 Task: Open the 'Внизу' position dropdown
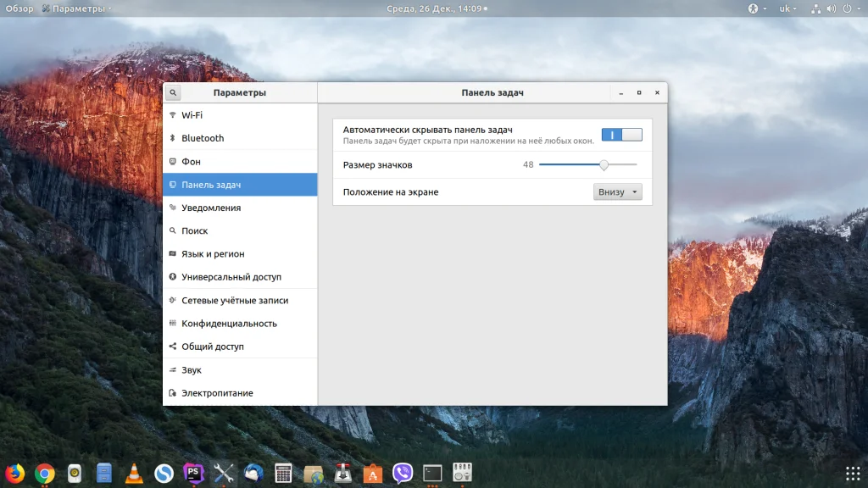[617, 192]
